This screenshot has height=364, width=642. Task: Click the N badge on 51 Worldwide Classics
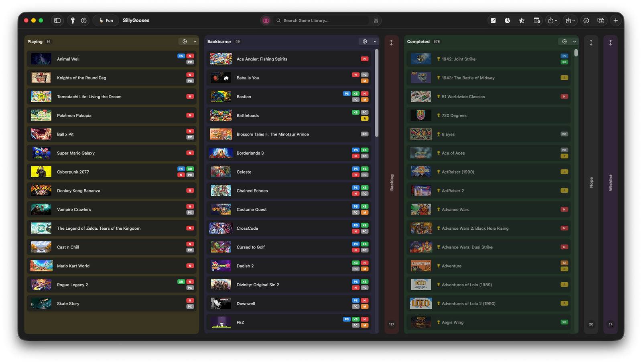tap(564, 97)
